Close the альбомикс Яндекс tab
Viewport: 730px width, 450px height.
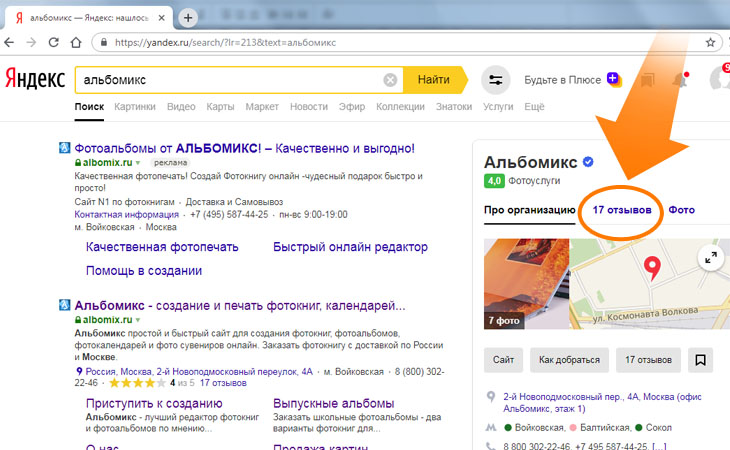click(x=162, y=18)
